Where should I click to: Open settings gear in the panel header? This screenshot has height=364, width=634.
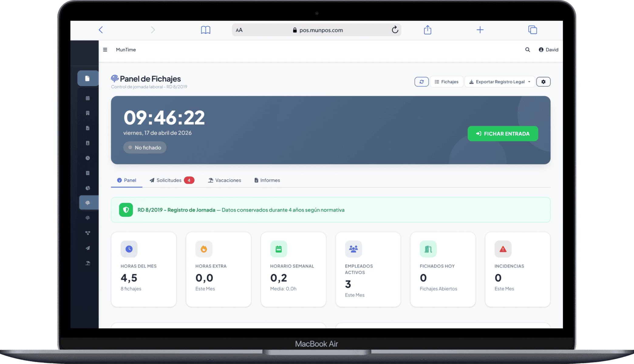point(543,82)
